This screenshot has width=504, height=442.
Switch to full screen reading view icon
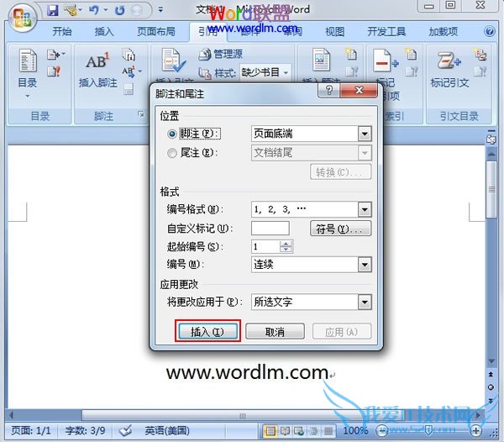pyautogui.click(x=285, y=431)
